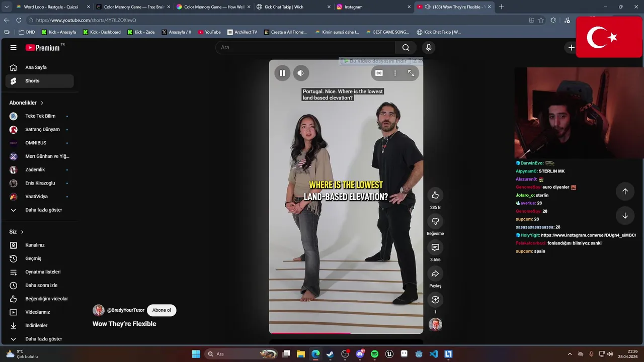Switch to the Word Loop - Rastgele tab
644x362 pixels.
(51, 7)
